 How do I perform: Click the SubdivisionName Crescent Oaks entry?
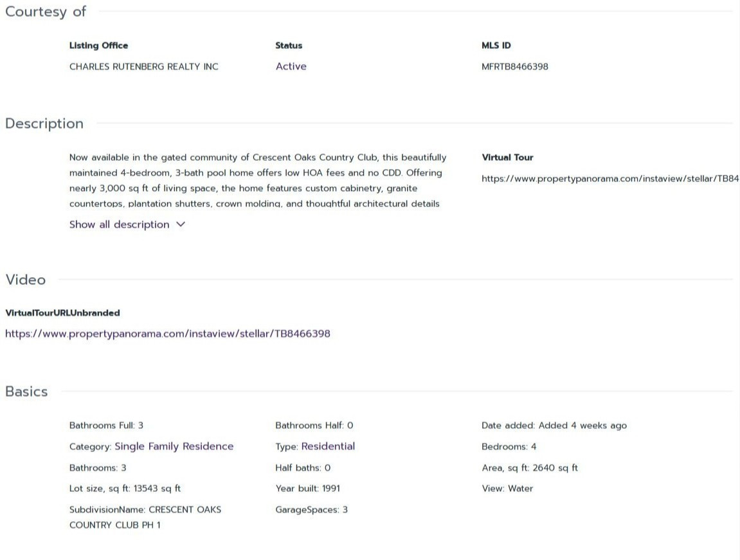[145, 517]
